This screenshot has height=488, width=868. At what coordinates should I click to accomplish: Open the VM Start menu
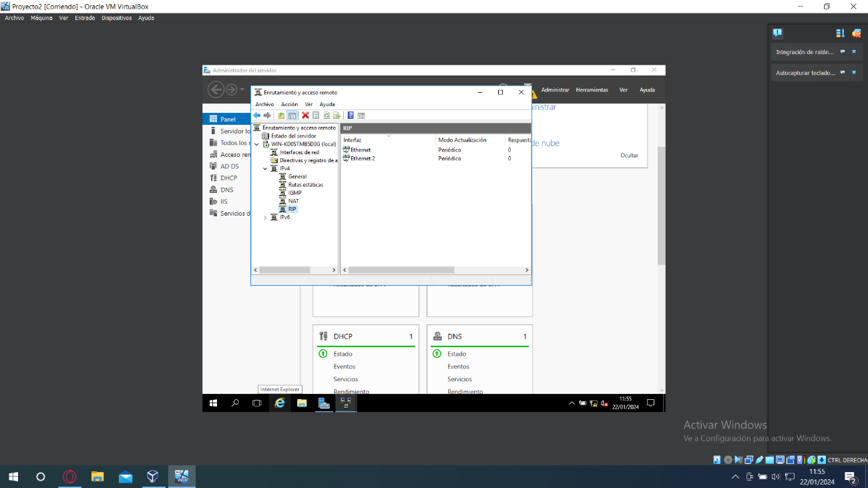click(x=213, y=403)
